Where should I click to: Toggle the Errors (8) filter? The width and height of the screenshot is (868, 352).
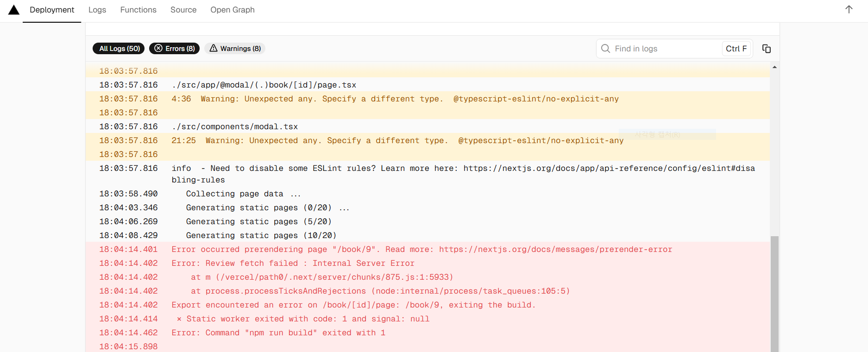point(174,49)
